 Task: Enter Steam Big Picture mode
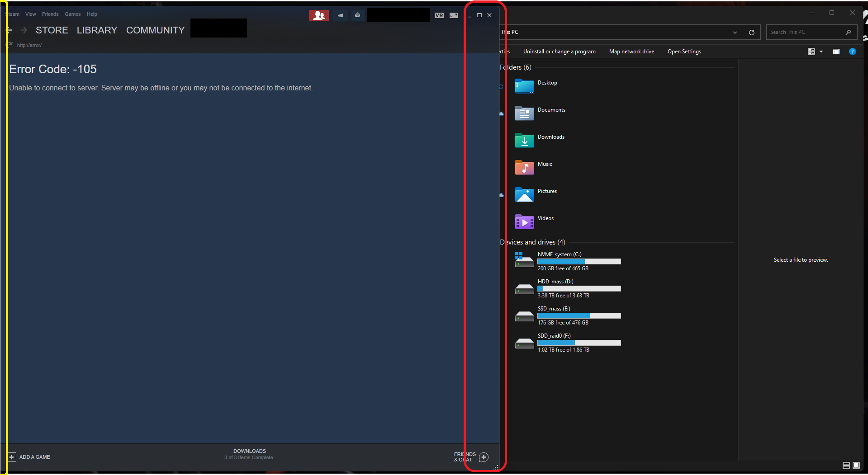pyautogui.click(x=454, y=15)
